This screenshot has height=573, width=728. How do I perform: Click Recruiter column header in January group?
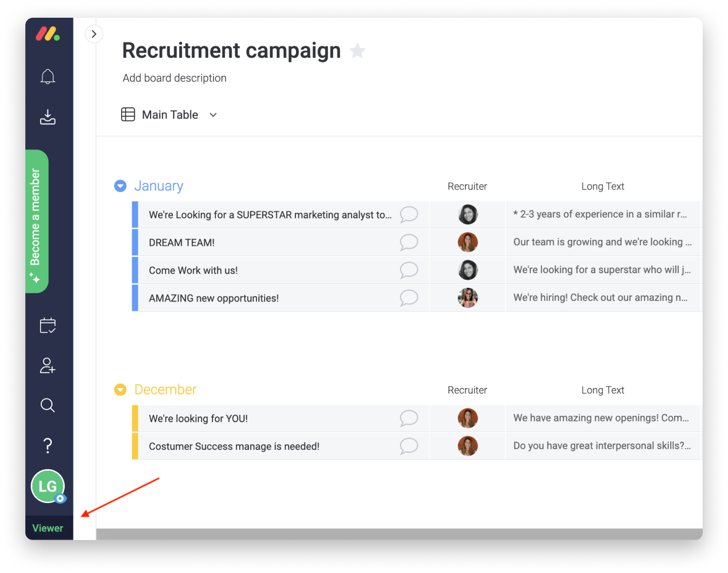467,186
